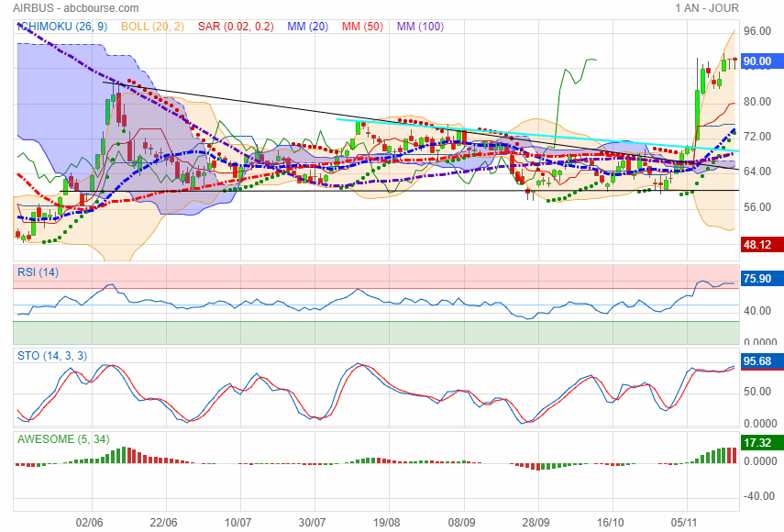
Task: Click the red 48.12 price tag
Action: (x=762, y=245)
